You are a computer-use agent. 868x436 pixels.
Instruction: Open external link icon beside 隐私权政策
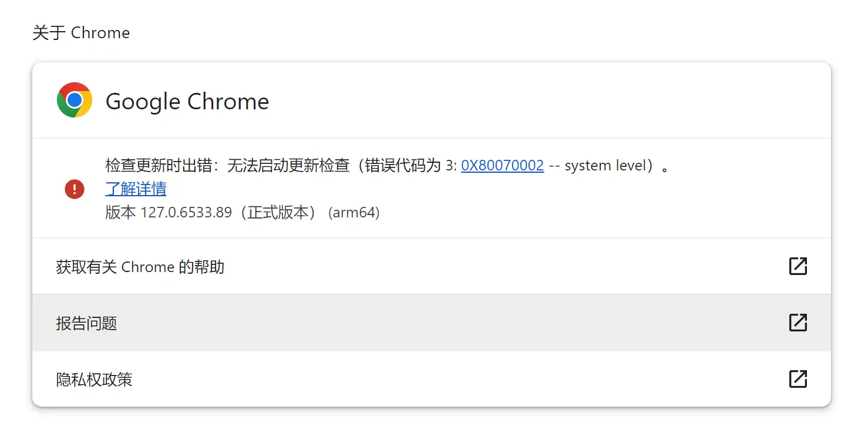798,379
